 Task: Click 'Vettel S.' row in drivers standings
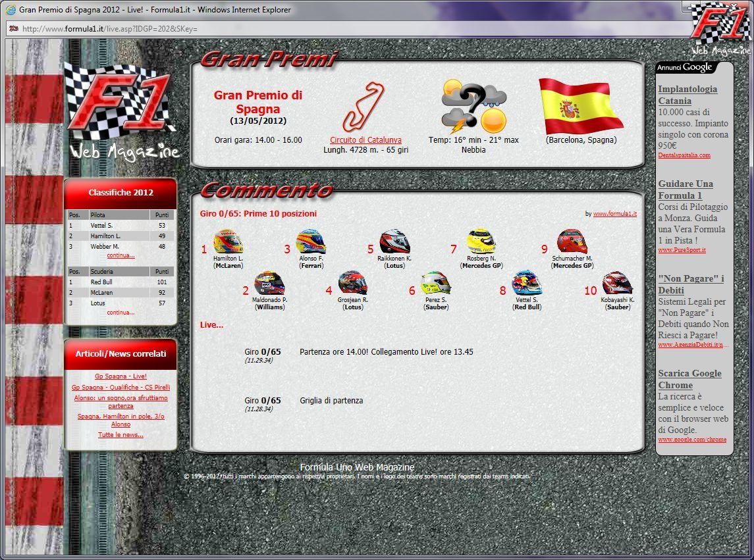(x=121, y=226)
